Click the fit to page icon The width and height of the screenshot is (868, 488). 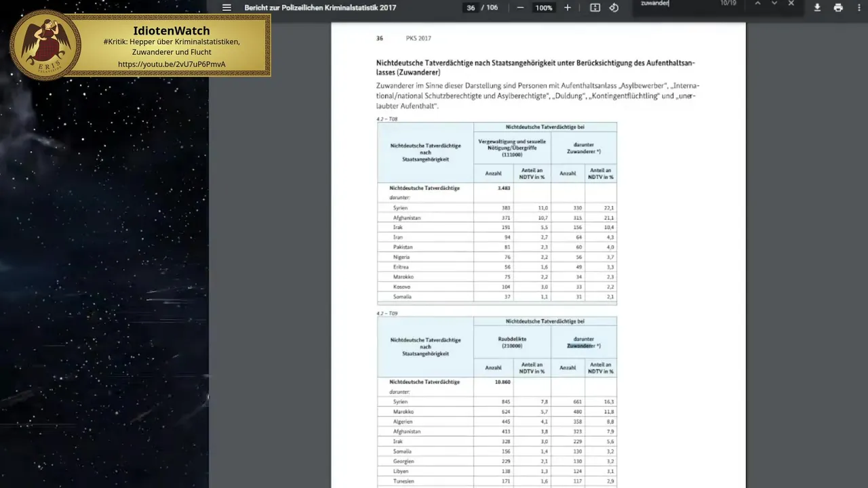595,7
